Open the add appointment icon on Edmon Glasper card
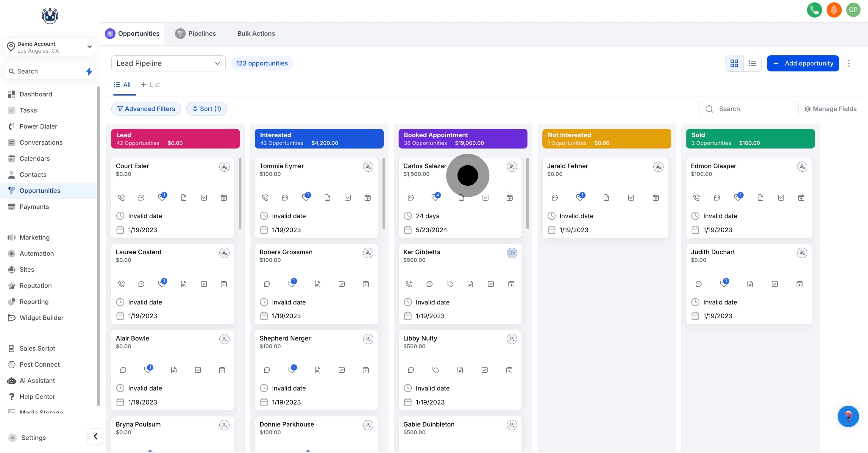868x453 pixels. point(801,198)
